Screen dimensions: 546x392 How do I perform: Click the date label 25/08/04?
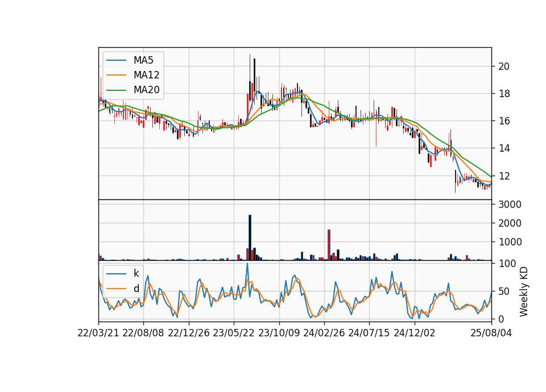pyautogui.click(x=491, y=333)
